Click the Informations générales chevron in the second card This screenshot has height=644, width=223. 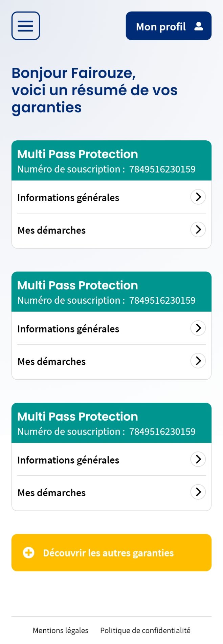pos(198,328)
